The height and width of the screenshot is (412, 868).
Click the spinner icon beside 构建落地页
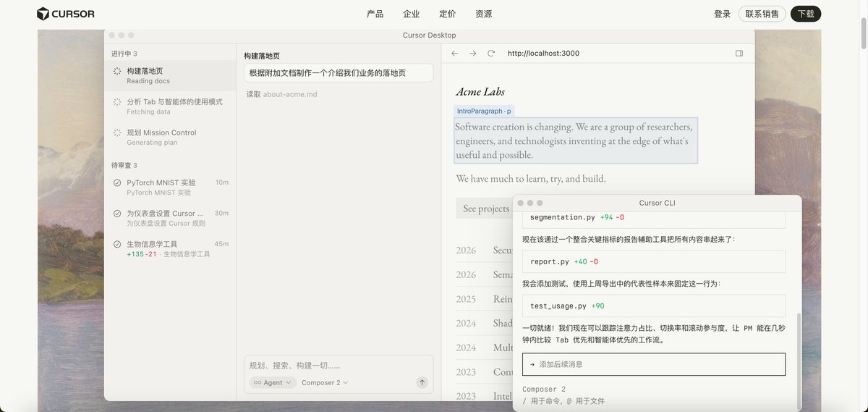(117, 71)
